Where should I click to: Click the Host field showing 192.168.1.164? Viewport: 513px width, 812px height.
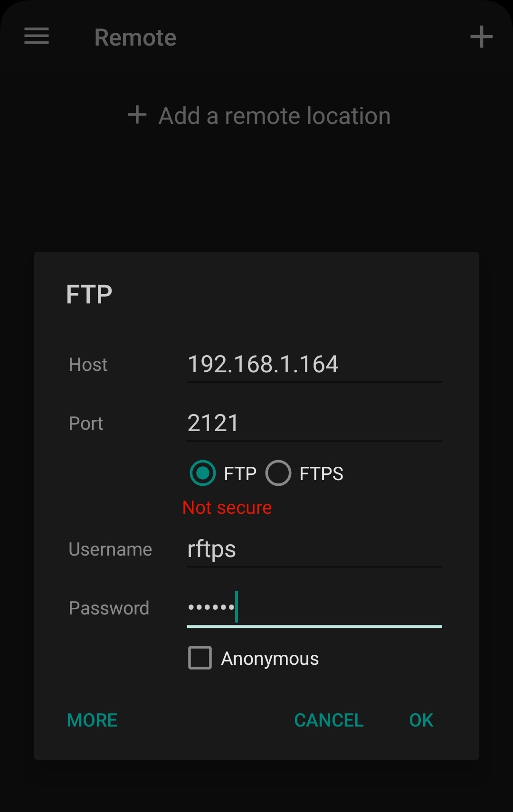click(x=313, y=364)
